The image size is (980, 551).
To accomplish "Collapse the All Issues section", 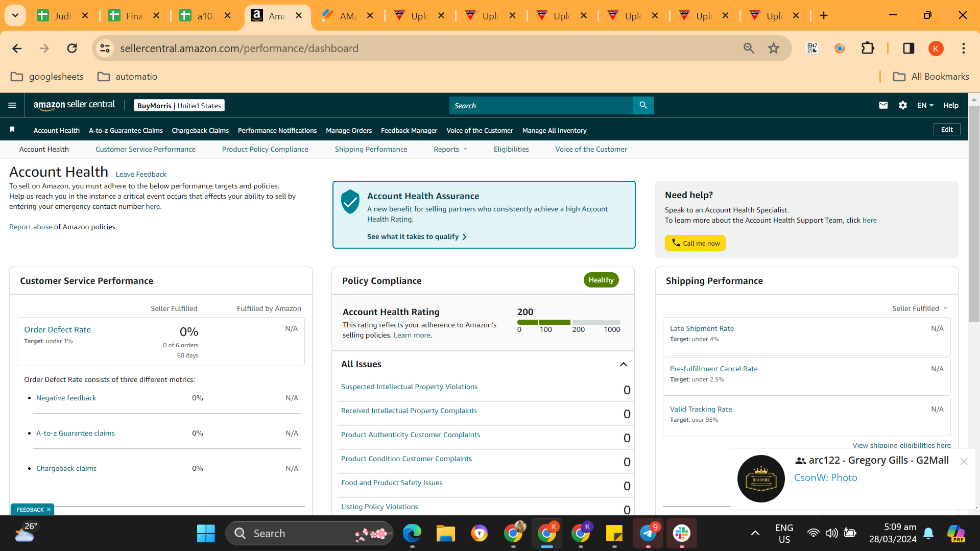I will point(623,364).
